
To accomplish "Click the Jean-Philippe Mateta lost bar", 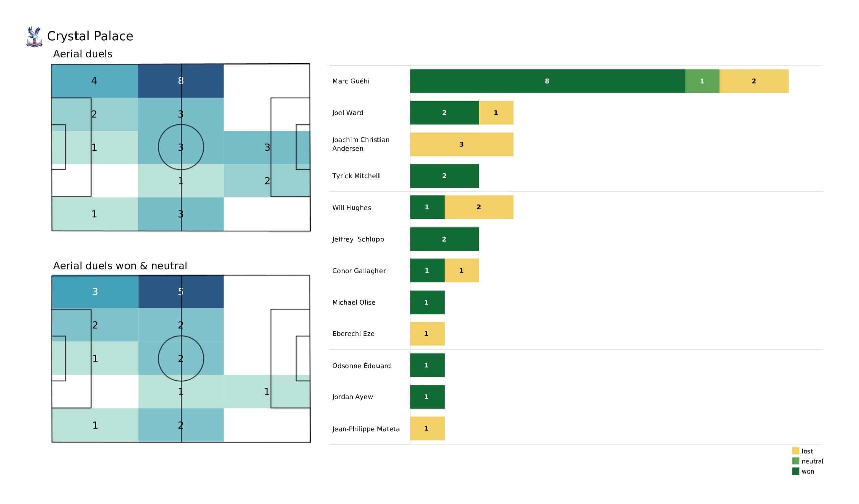I will [x=427, y=429].
